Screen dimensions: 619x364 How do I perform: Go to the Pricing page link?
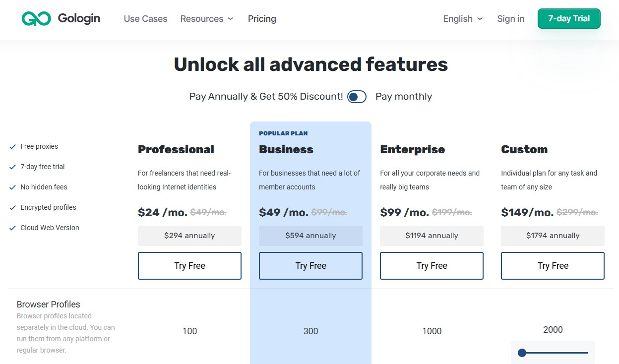point(262,19)
